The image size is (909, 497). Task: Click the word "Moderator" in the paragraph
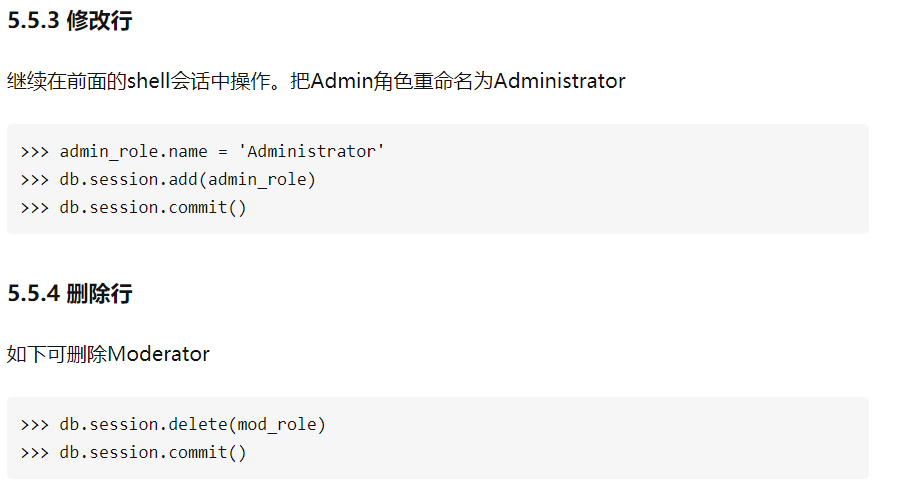click(159, 354)
